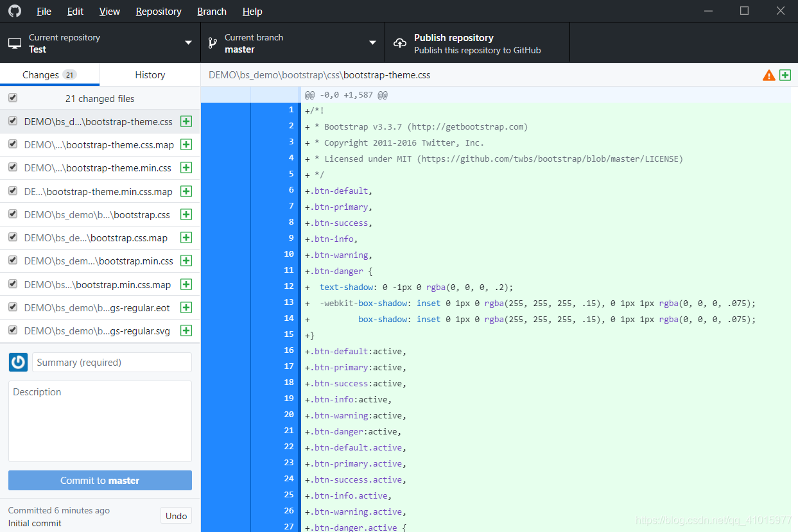Open the Edit menu
Image resolution: width=798 pixels, height=532 pixels.
click(x=75, y=11)
